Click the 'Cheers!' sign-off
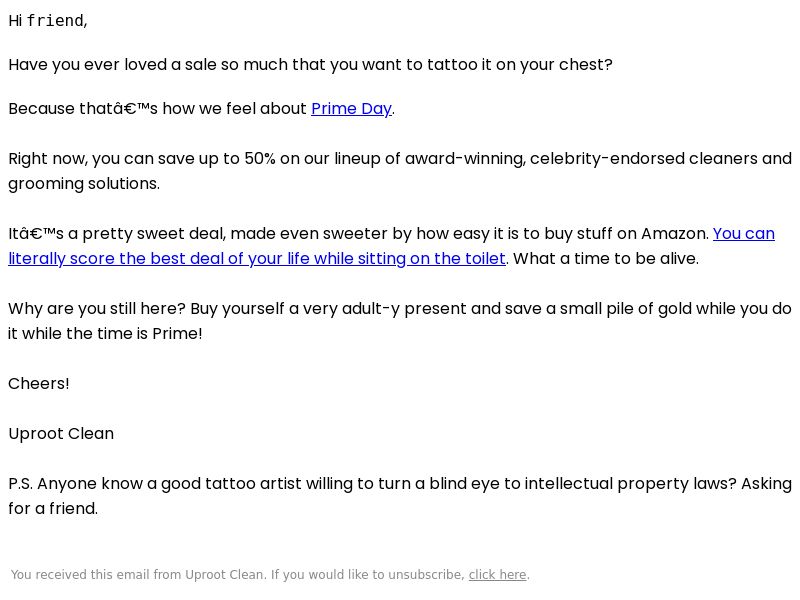 [39, 384]
